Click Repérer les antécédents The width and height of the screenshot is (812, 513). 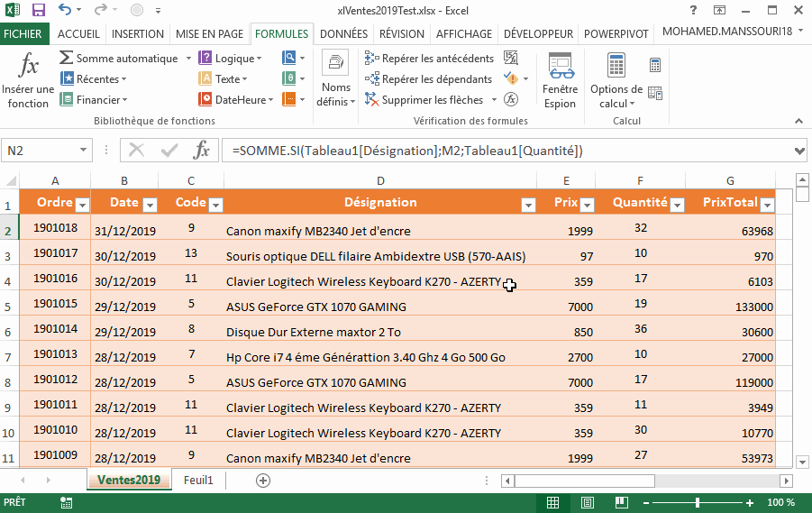[x=429, y=58]
